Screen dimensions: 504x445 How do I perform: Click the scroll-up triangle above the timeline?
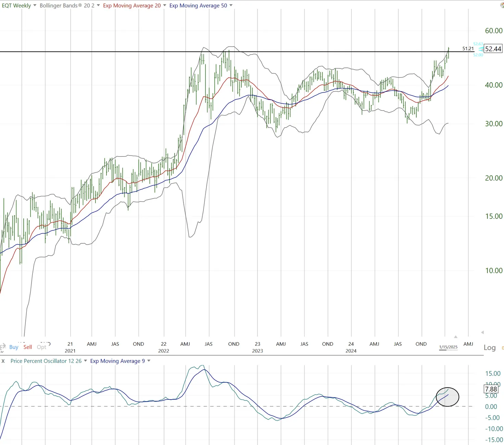tap(456, 337)
